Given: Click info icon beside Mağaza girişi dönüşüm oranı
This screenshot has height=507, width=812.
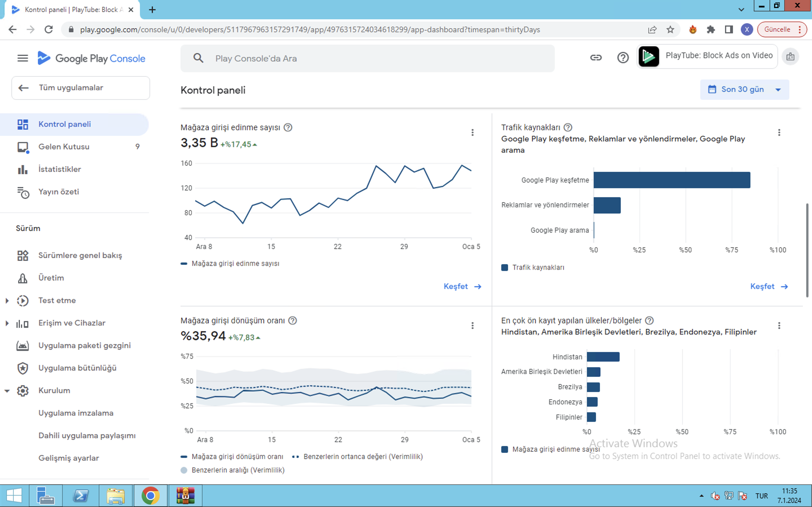Looking at the screenshot, I should pyautogui.click(x=293, y=321).
